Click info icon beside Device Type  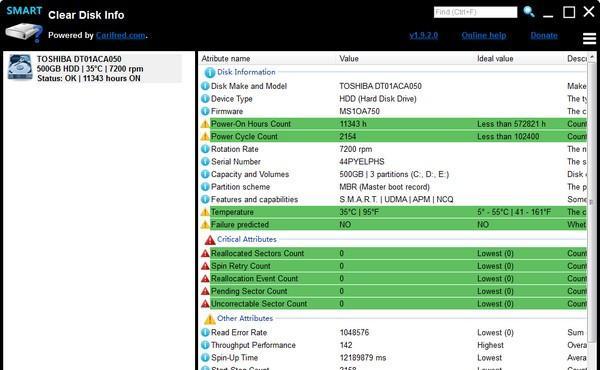point(205,99)
